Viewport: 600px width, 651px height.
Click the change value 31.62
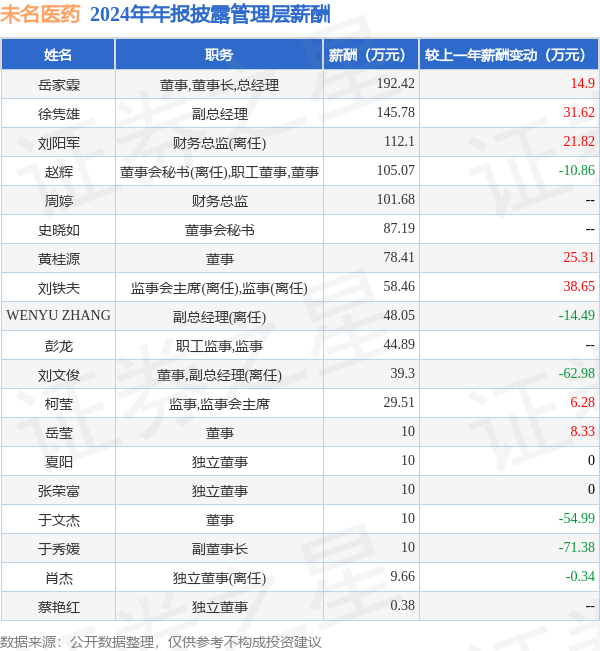pos(579,113)
